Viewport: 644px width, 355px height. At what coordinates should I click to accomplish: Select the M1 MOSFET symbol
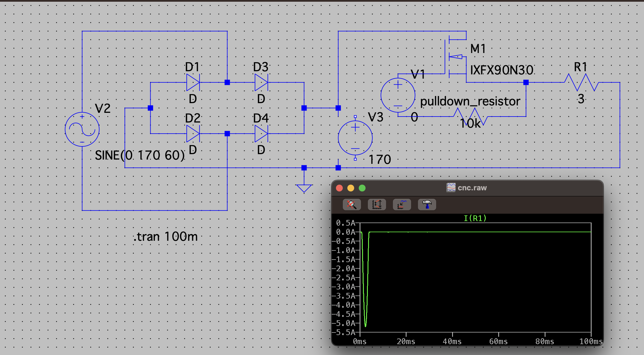[x=456, y=57]
